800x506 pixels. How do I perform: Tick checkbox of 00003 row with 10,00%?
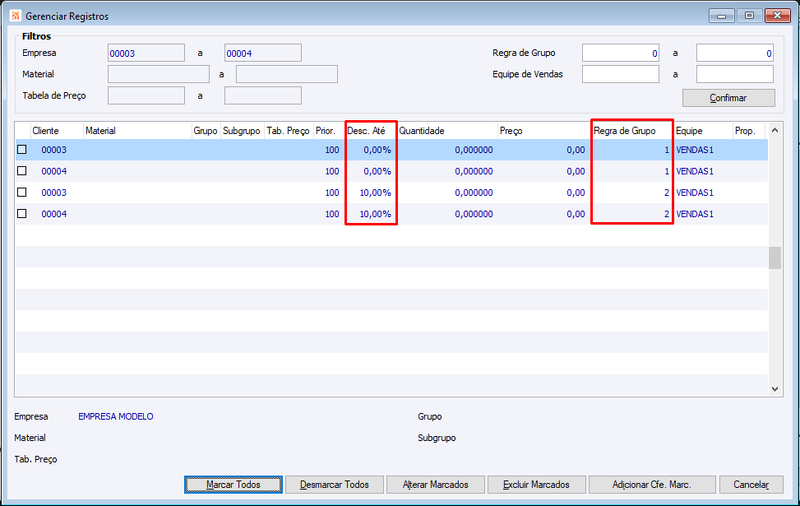(x=22, y=192)
